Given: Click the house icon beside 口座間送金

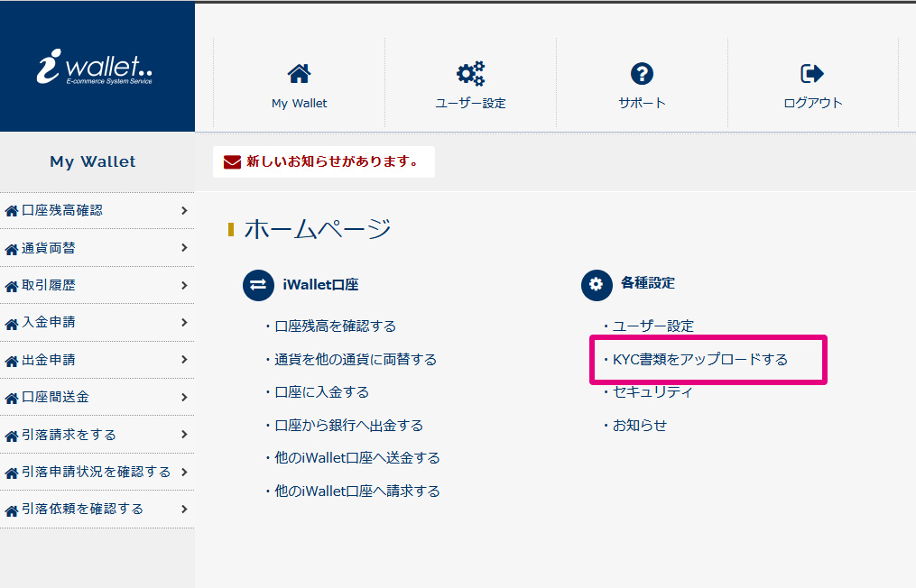Looking at the screenshot, I should (12, 399).
